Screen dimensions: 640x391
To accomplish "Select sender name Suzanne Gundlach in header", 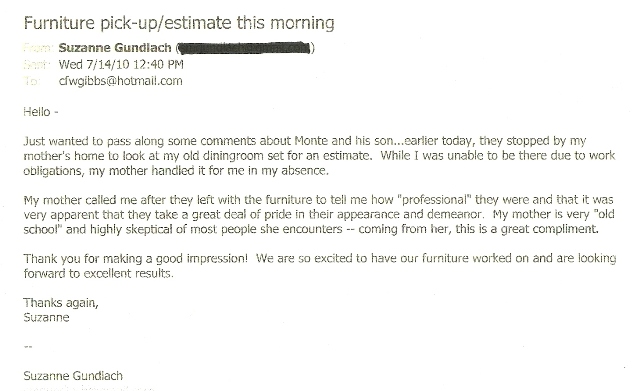I will (x=115, y=48).
